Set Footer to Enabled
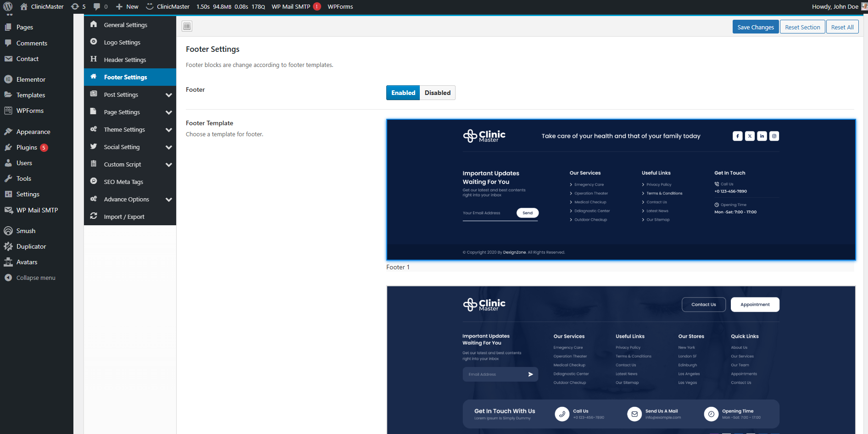The width and height of the screenshot is (868, 434). coord(403,93)
